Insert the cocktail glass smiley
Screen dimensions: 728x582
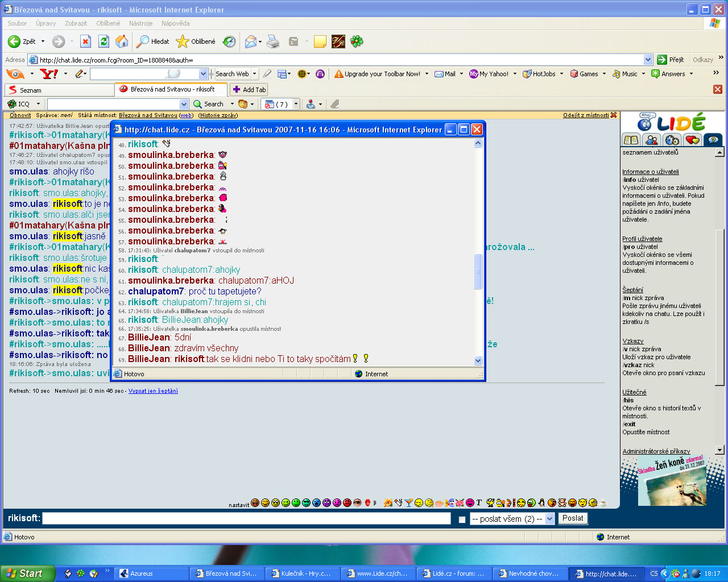(x=408, y=502)
